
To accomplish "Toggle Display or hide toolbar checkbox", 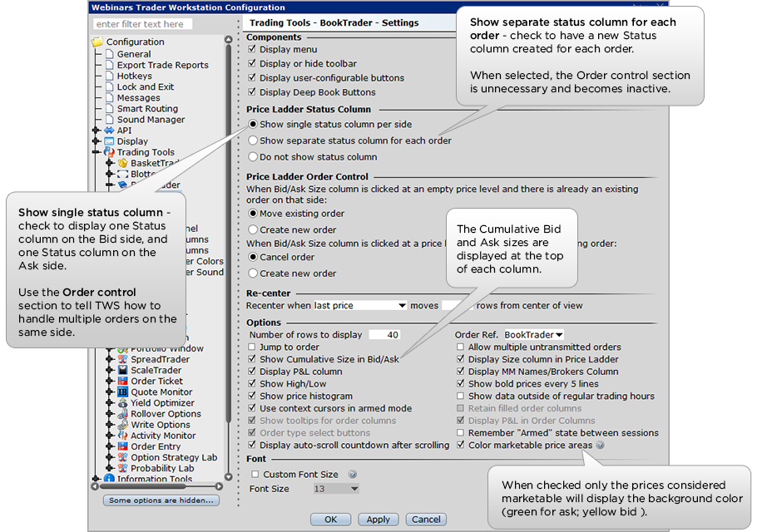I will [x=252, y=64].
